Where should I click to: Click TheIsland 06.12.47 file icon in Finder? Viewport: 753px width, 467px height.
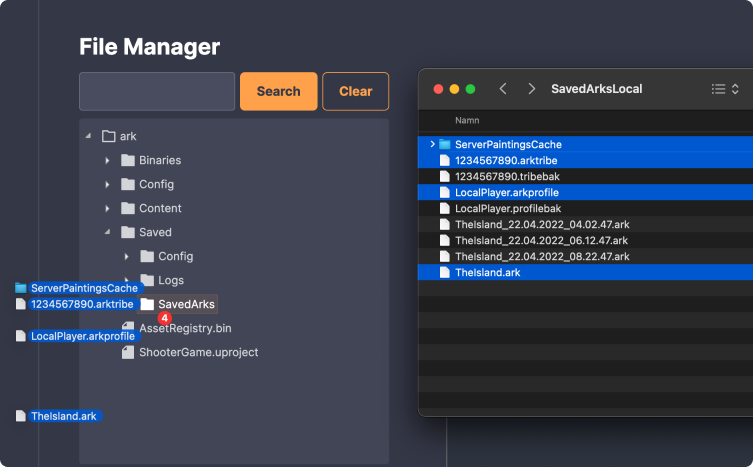[445, 240]
